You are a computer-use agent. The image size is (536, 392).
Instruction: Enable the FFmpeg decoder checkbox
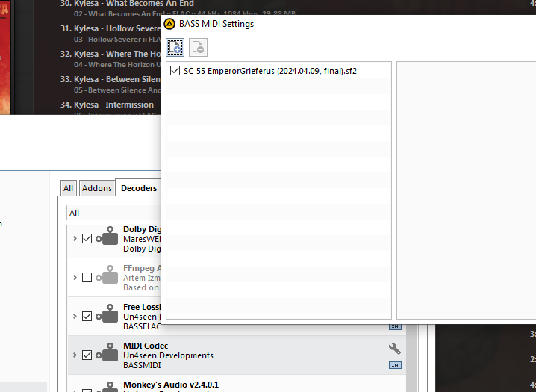tap(87, 277)
